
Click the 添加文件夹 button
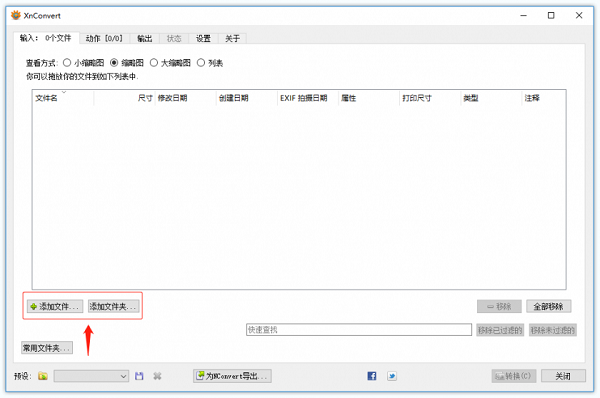[113, 306]
